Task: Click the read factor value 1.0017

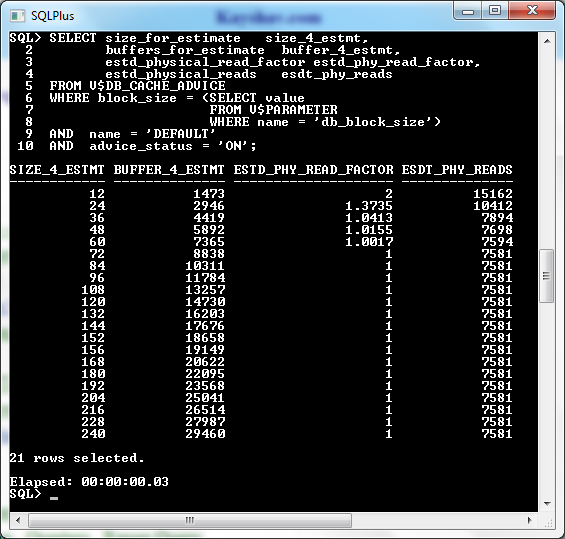Action: (369, 242)
